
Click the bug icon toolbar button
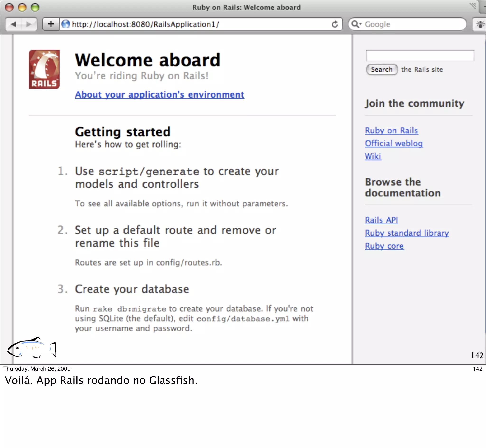click(480, 24)
